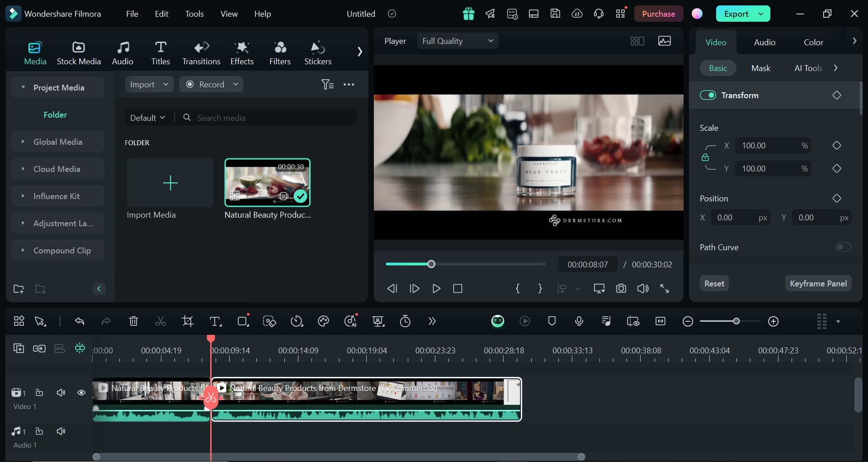Image resolution: width=868 pixels, height=462 pixels.
Task: Open the Effects library
Action: [242, 53]
